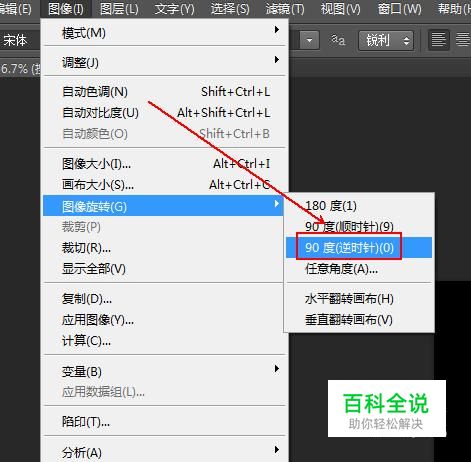The height and width of the screenshot is (462, 471).
Task: Click the 宋体 font name field
Action: pos(20,41)
